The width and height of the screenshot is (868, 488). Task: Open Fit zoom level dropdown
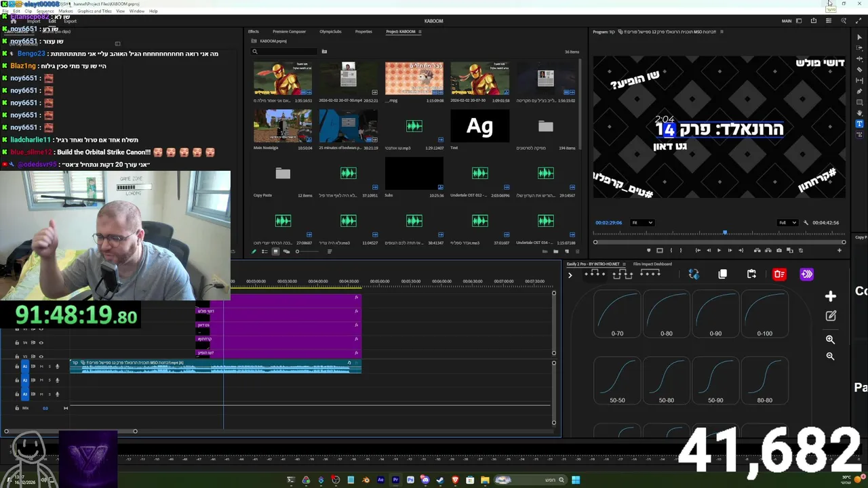click(x=642, y=222)
